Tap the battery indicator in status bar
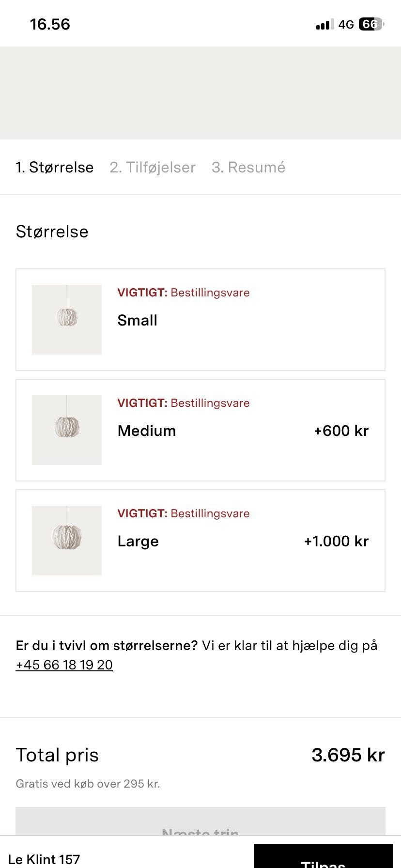The width and height of the screenshot is (401, 868). point(371,24)
